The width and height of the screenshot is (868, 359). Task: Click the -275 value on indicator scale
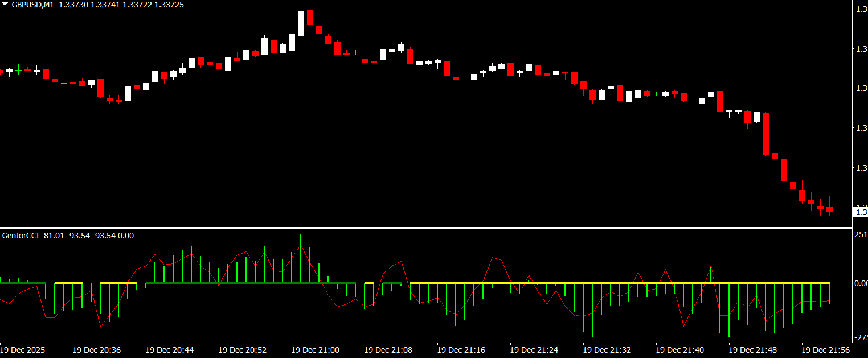coord(860,337)
